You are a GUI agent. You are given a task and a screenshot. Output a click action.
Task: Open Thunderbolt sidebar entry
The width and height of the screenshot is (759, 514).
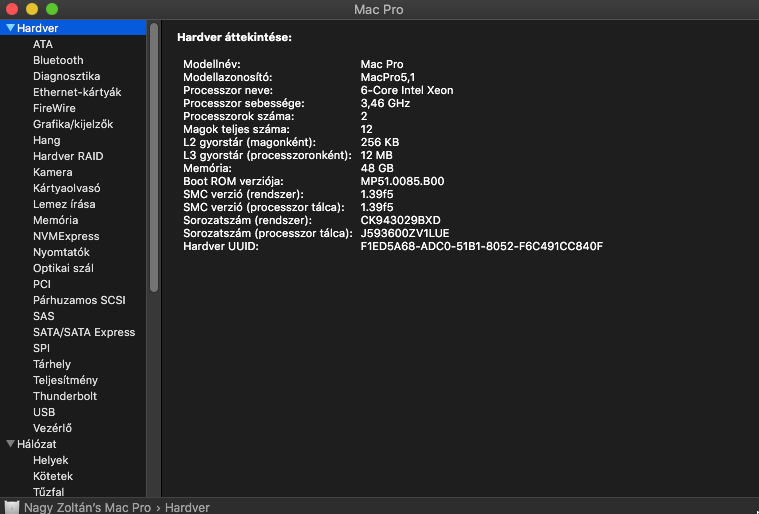(x=65, y=395)
